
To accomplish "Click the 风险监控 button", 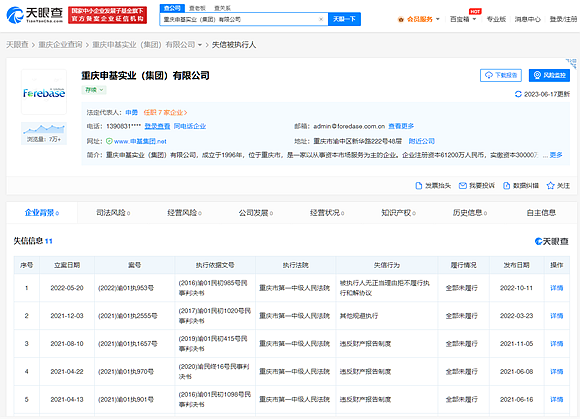I will point(549,75).
